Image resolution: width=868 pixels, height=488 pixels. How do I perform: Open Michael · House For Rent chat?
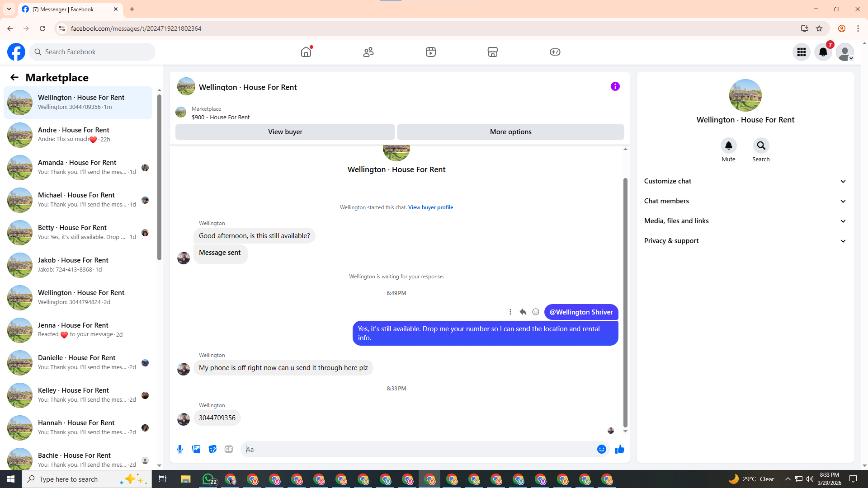coord(78,200)
